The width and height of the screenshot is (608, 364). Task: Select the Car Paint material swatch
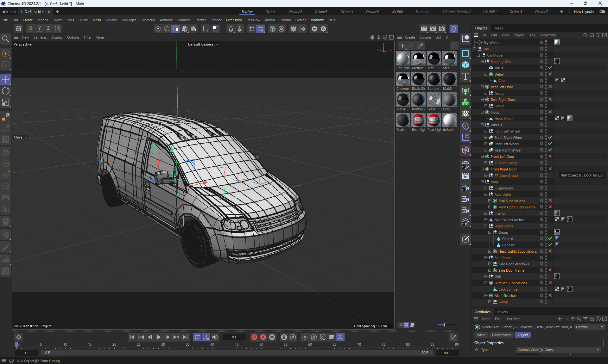coord(403,59)
